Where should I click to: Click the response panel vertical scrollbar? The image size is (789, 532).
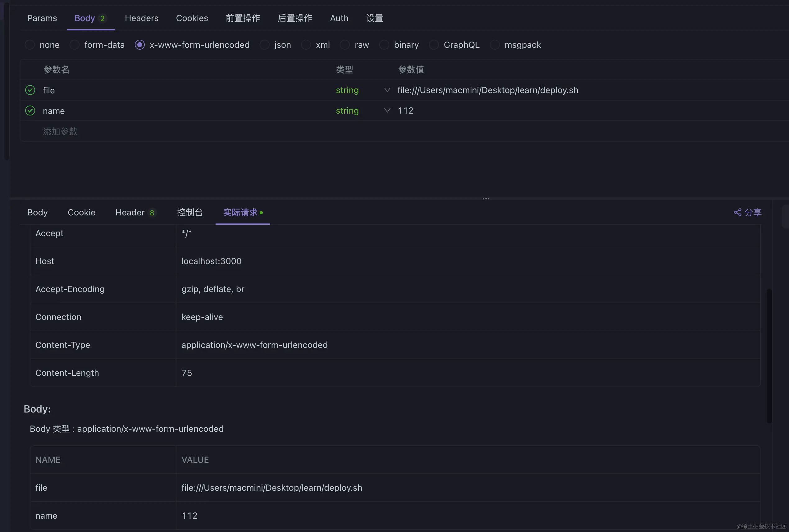click(x=769, y=356)
